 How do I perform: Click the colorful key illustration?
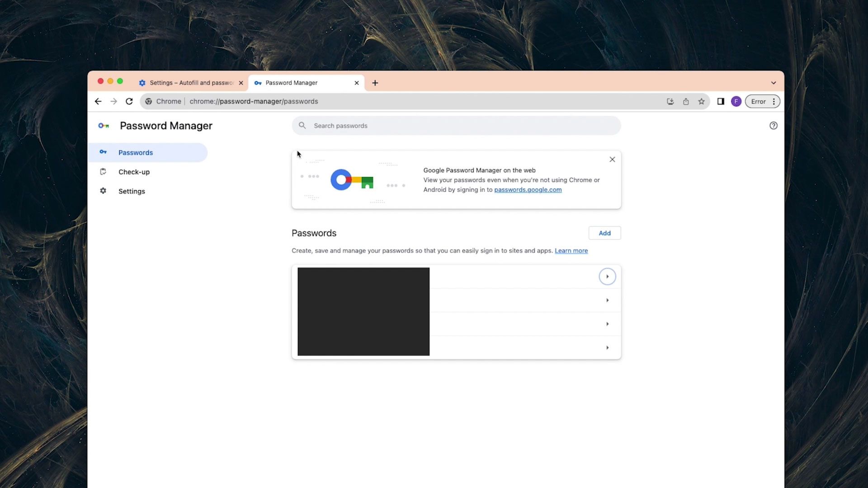point(352,180)
